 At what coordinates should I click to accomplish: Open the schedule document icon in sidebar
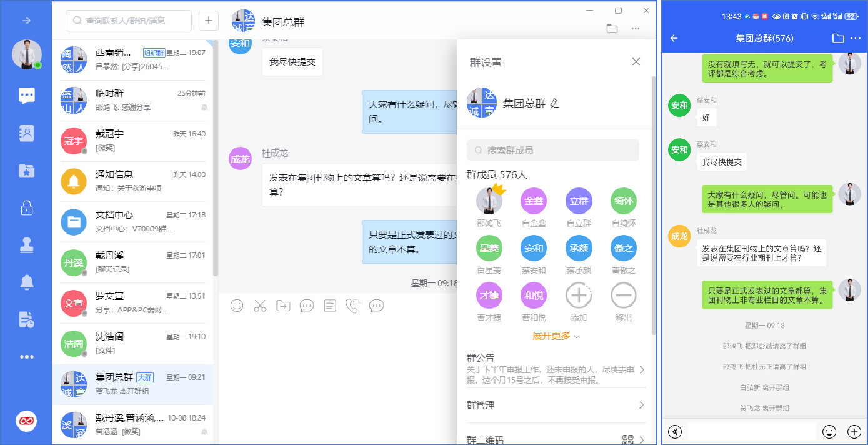coord(26,320)
